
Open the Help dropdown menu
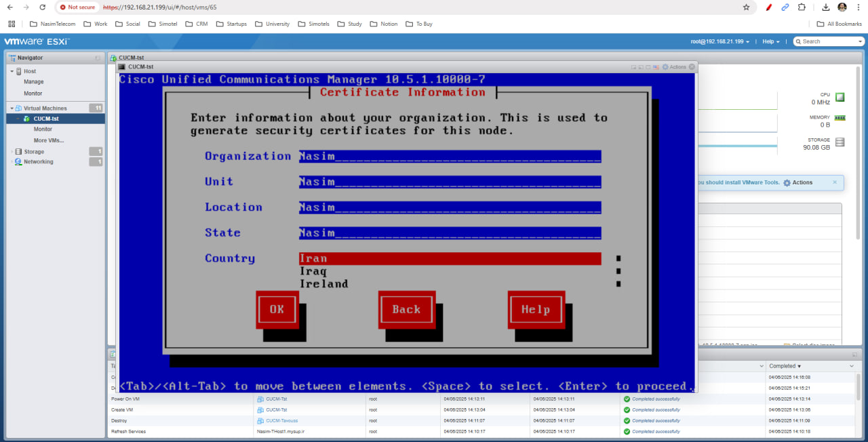tap(771, 41)
